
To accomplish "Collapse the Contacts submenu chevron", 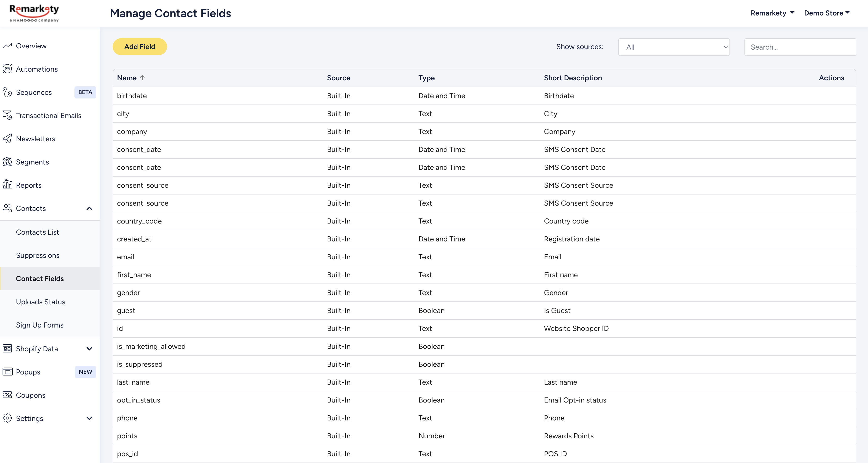I will [x=89, y=209].
